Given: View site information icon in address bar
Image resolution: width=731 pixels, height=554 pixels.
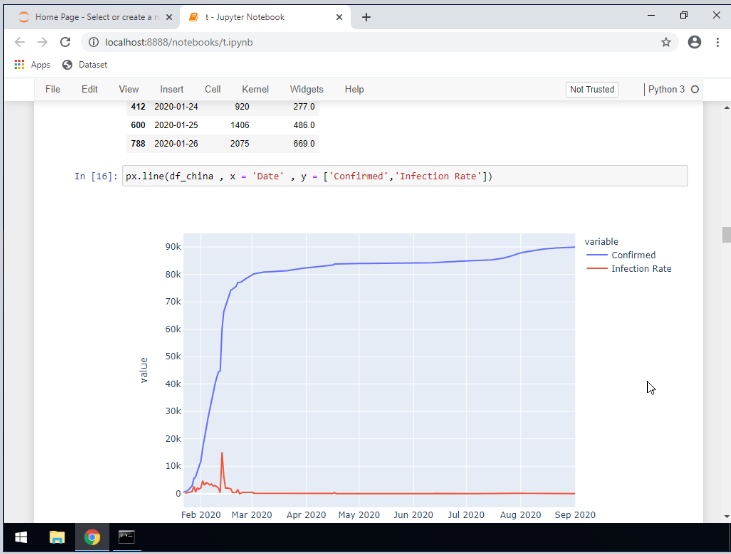Looking at the screenshot, I should click(x=94, y=42).
